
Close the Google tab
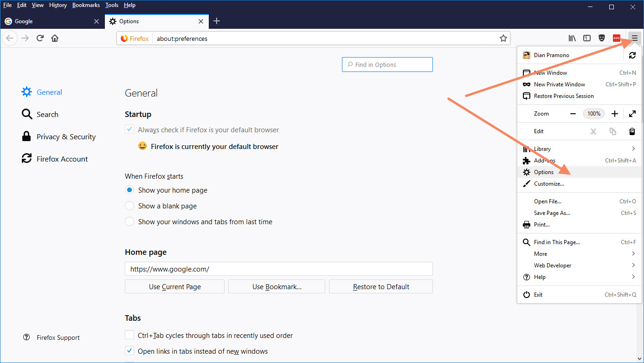point(97,21)
